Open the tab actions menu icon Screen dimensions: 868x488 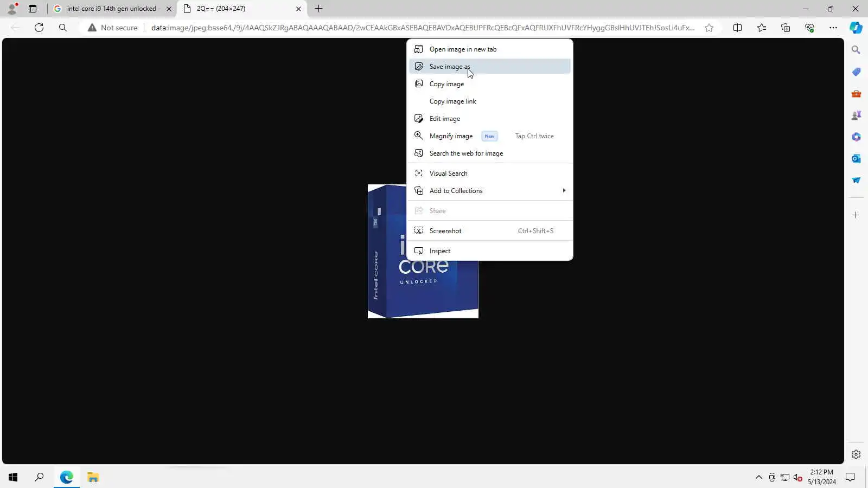click(x=33, y=9)
